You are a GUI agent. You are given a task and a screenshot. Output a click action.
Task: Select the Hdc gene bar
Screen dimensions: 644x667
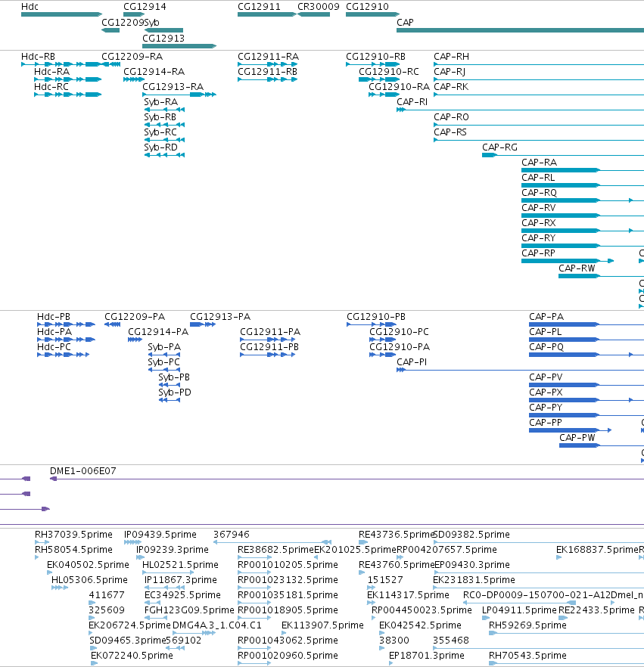coord(62,14)
